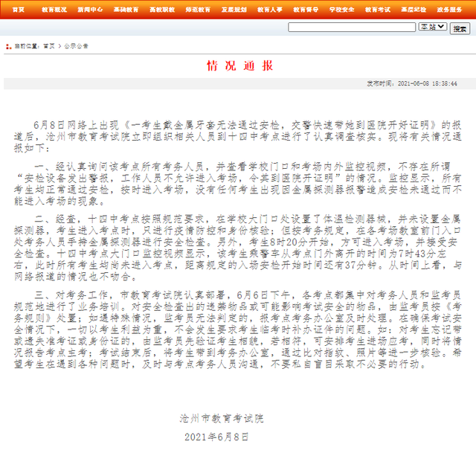The image size is (476, 450).
Task: Click the 首页 breadcrumb link
Action: [x=49, y=46]
